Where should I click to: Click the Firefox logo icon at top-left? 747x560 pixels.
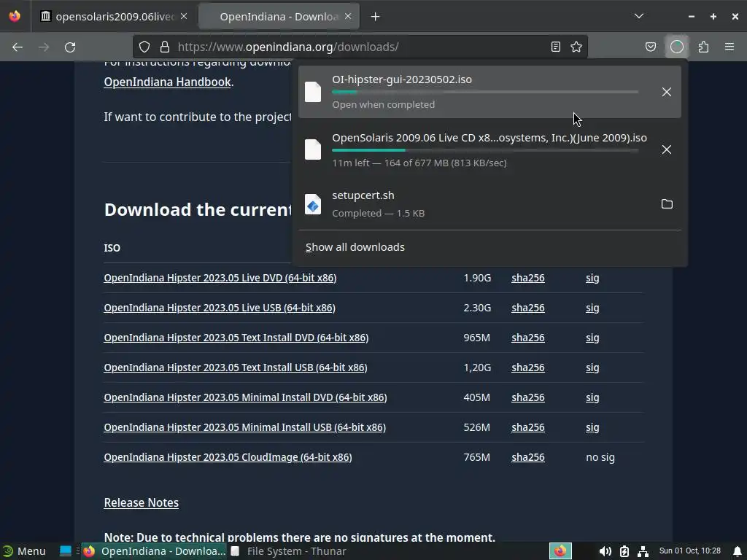point(15,16)
